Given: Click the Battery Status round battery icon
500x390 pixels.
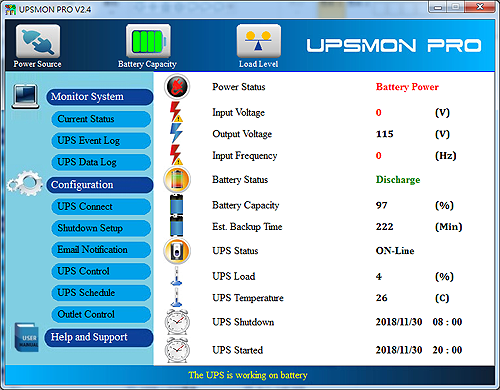Looking at the screenshot, I should click(x=177, y=180).
